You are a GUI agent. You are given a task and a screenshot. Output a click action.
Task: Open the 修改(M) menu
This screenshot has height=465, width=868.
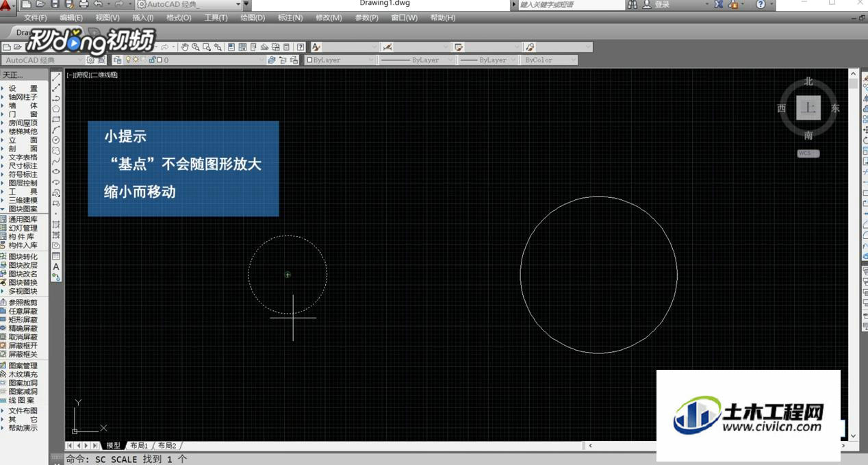pos(329,18)
